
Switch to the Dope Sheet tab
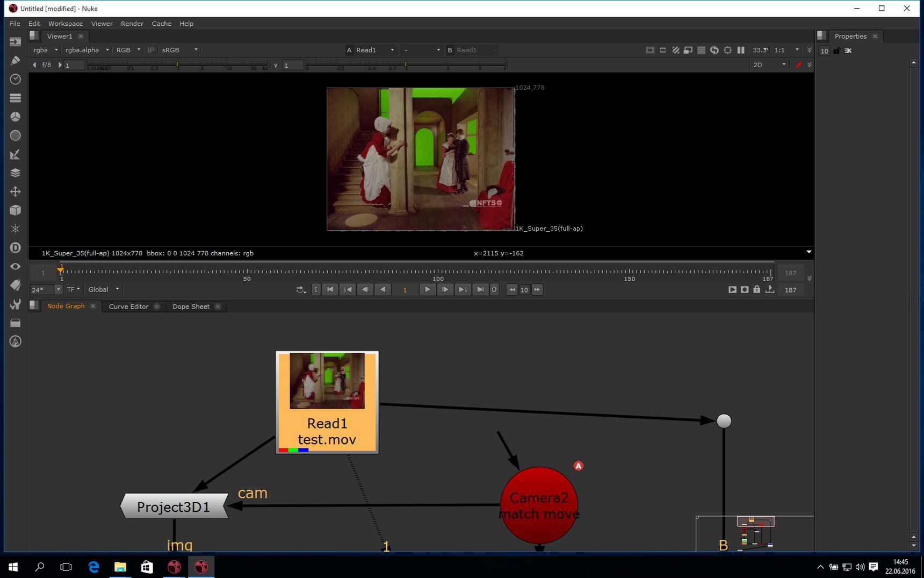[191, 306]
